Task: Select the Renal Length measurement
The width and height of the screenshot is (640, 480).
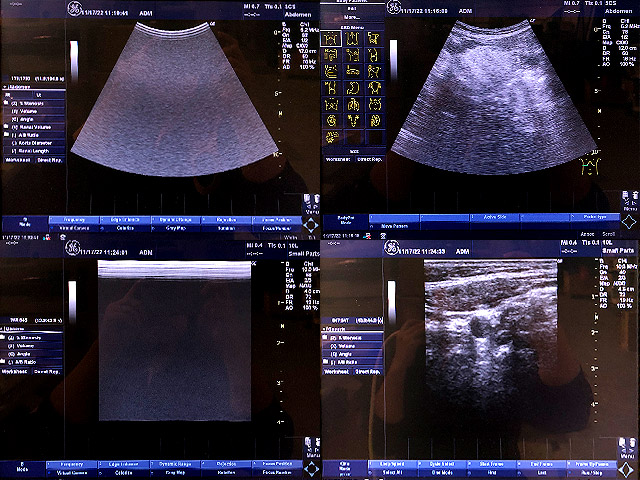Action: click(34, 151)
